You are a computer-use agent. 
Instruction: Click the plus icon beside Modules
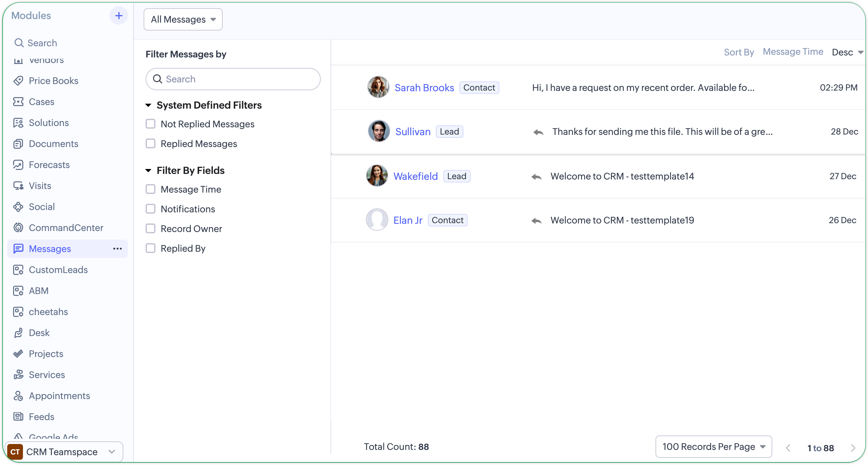click(119, 15)
